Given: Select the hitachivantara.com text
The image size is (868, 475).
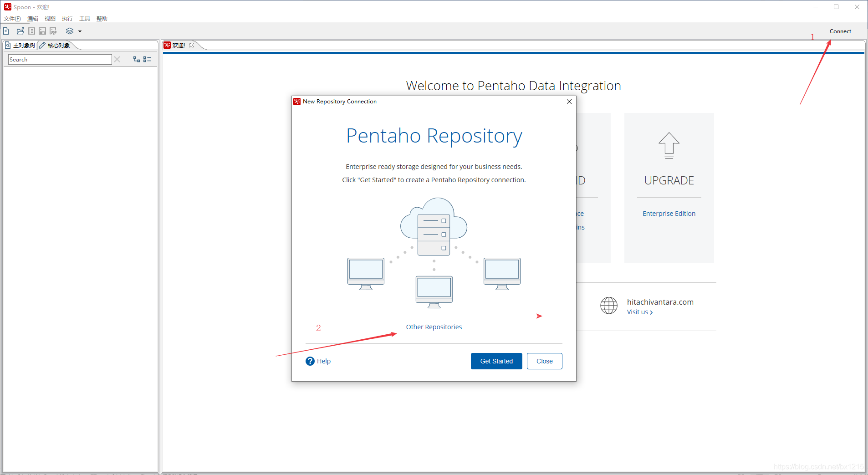Looking at the screenshot, I should (660, 302).
